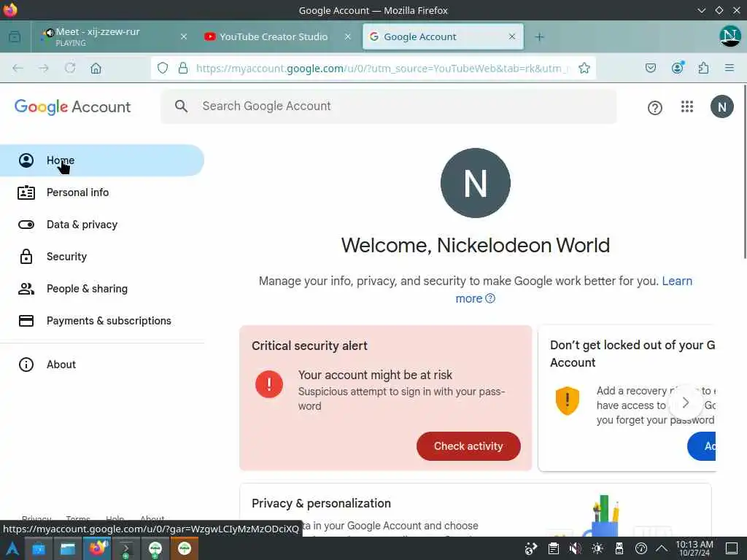The width and height of the screenshot is (747, 560).
Task: Open the Firefox account icon
Action: [x=678, y=68]
